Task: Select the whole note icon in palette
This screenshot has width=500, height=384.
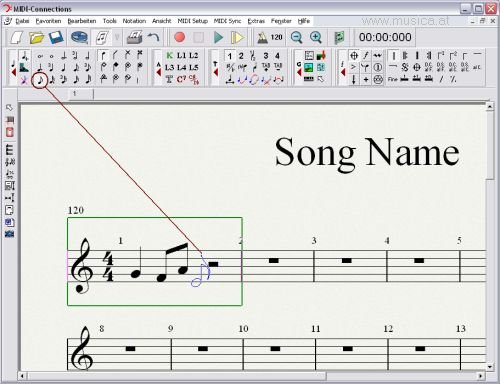Action: (x=52, y=56)
